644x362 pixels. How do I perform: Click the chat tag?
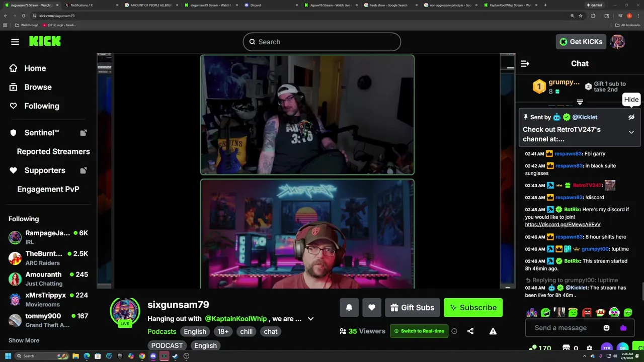tap(271, 331)
